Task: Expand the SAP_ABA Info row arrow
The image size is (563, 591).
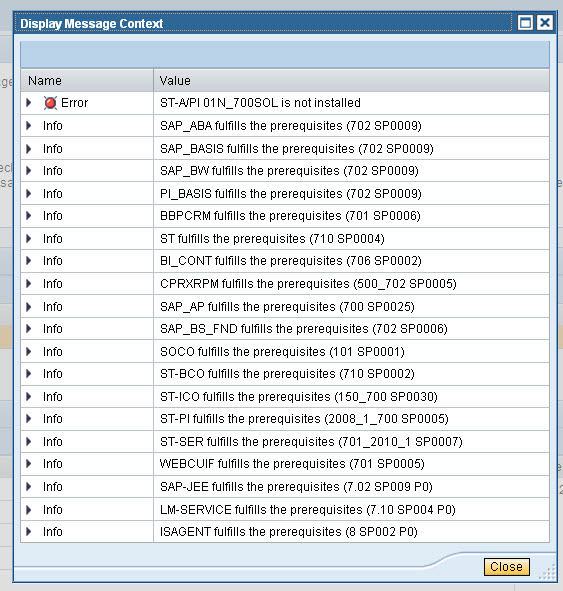Action: pos(29,126)
